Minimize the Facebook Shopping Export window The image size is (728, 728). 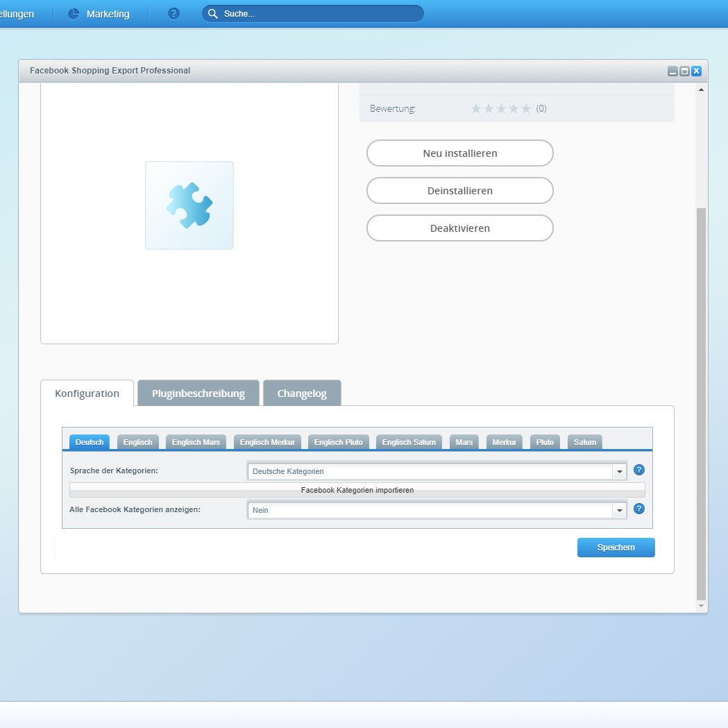point(672,71)
